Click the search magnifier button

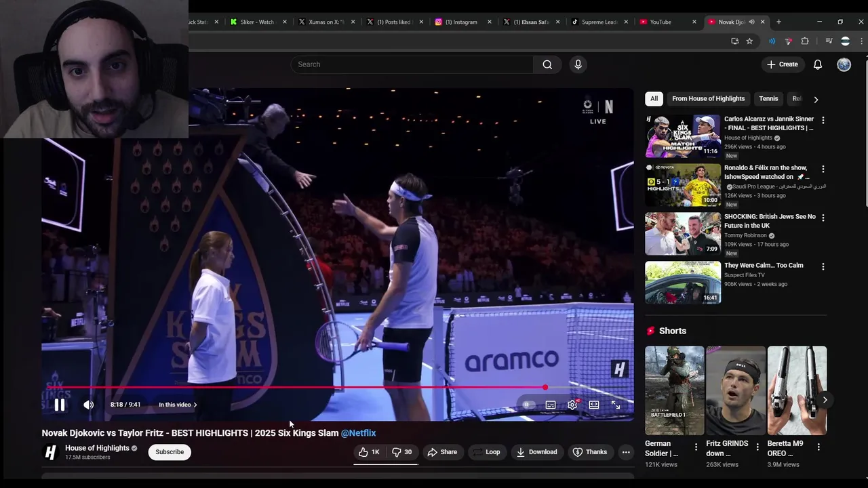click(547, 64)
